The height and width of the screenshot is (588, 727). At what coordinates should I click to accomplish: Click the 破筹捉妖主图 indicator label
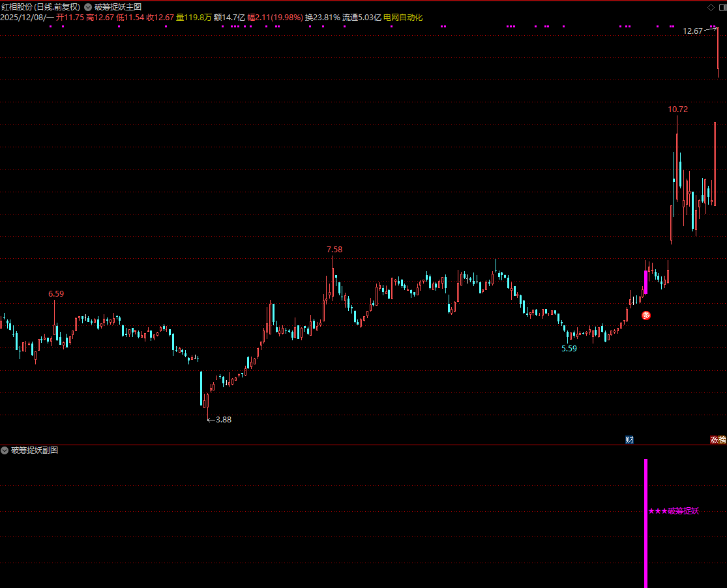[118, 7]
